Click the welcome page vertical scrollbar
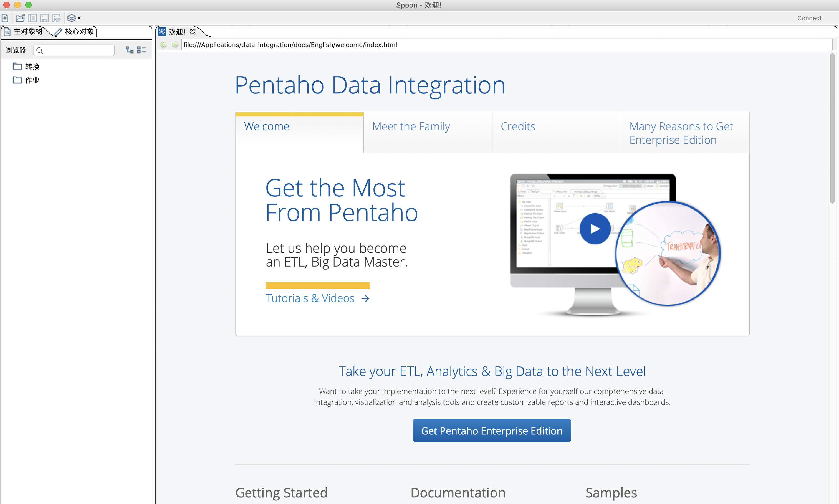The image size is (839, 504). (x=832, y=128)
